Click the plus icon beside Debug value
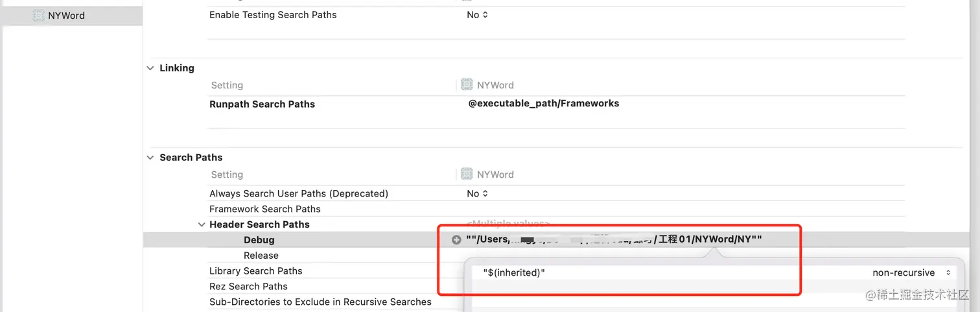 [x=456, y=240]
